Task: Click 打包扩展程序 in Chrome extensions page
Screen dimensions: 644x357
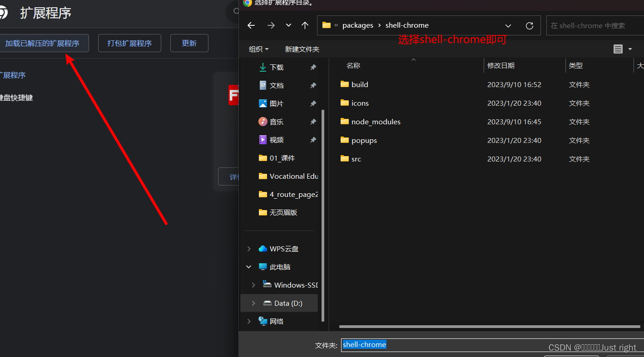Action: point(129,43)
